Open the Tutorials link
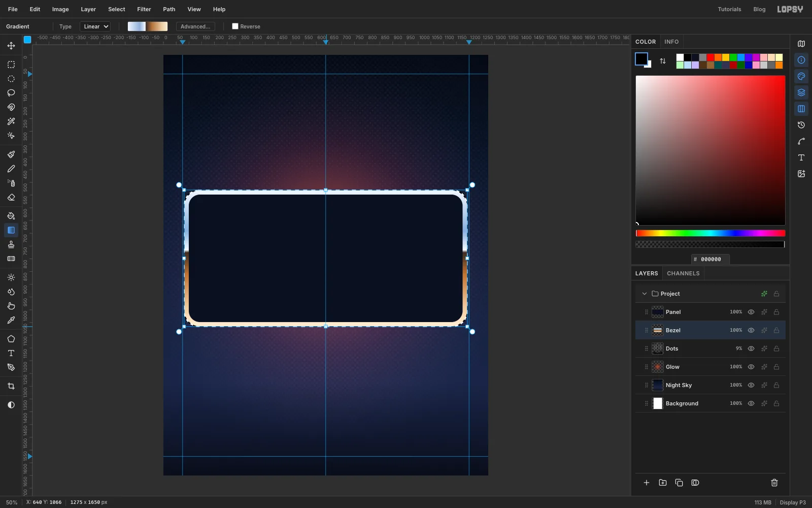The image size is (812, 508). (x=729, y=9)
